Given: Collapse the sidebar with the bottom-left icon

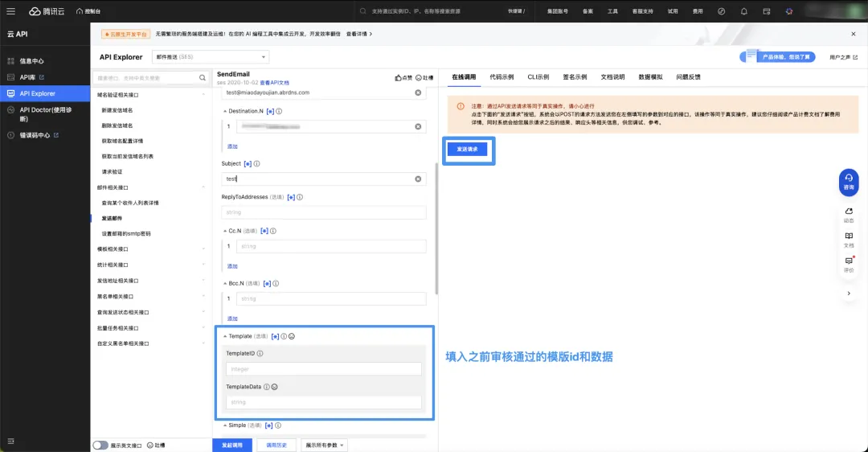Looking at the screenshot, I should [x=10, y=442].
